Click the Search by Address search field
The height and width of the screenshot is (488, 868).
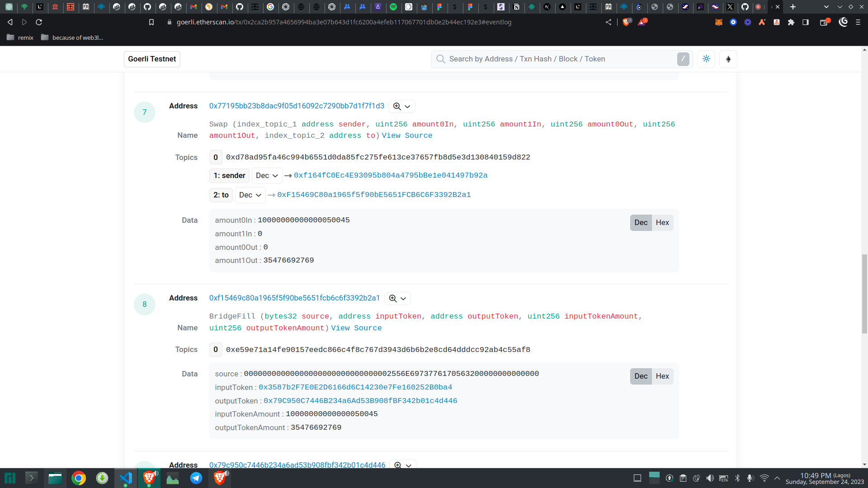[561, 59]
